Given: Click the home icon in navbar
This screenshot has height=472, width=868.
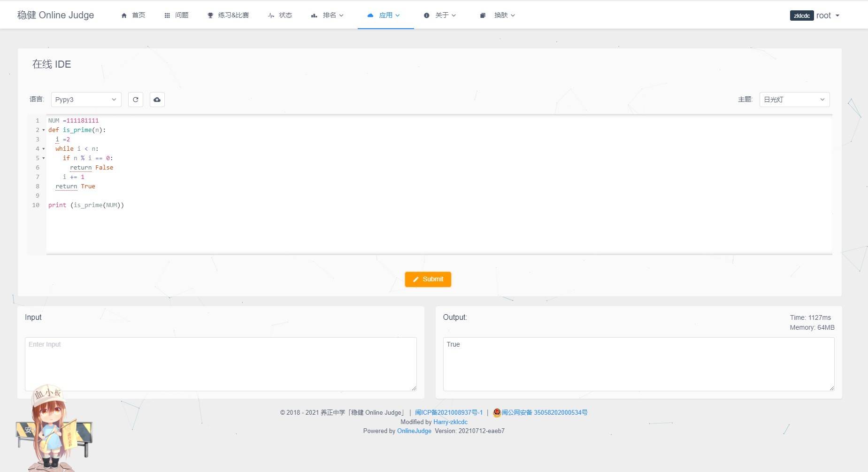Looking at the screenshot, I should (124, 15).
